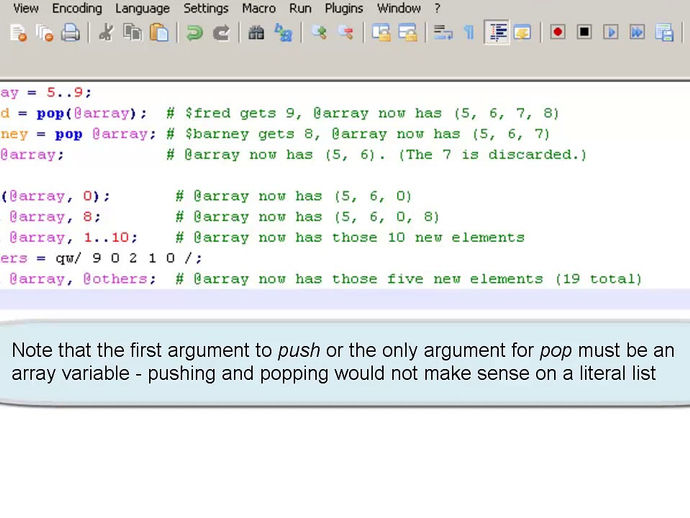This screenshot has width=690, height=518.
Task: Cut selection with the scissors icon
Action: click(x=106, y=33)
